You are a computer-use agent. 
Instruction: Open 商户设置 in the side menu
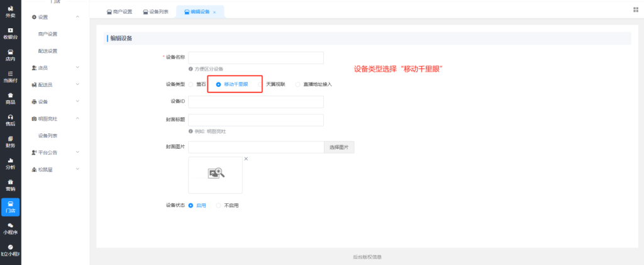[48, 34]
